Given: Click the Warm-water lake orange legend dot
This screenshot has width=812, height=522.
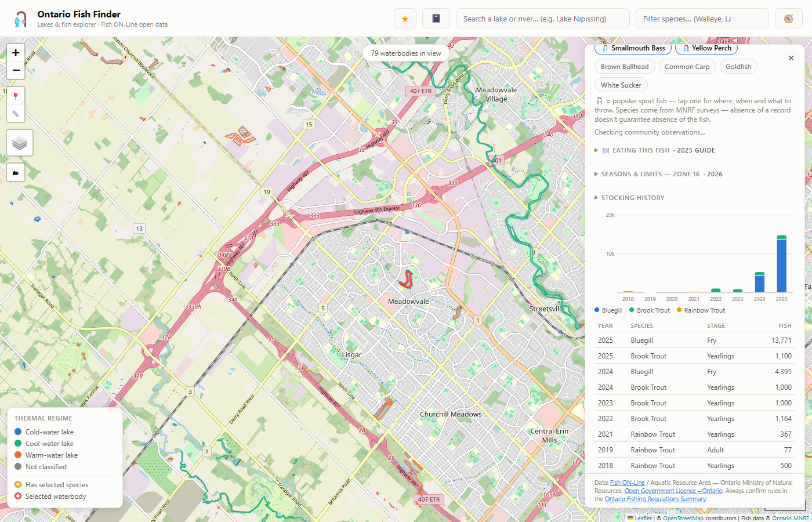Looking at the screenshot, I should (18, 455).
